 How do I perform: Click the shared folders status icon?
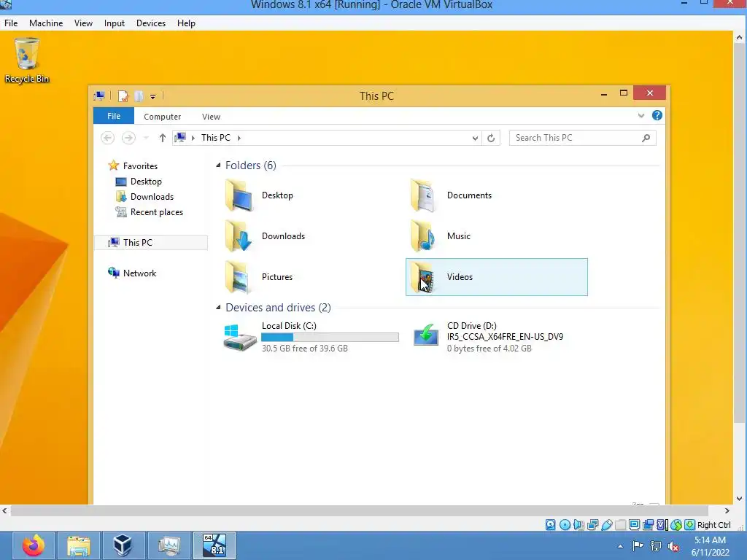(x=620, y=525)
